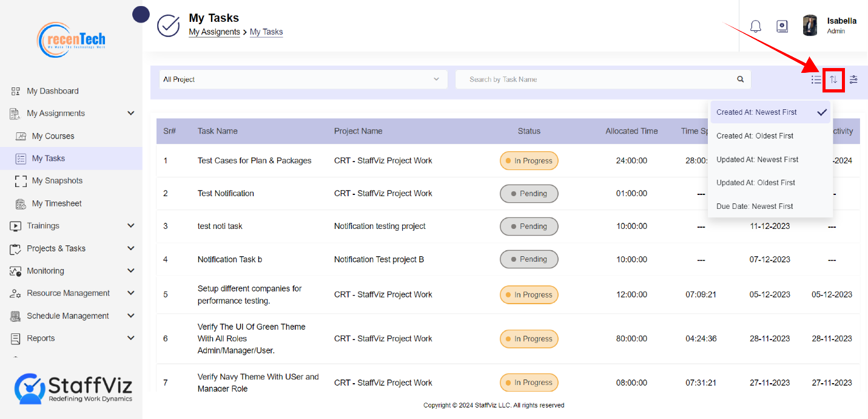This screenshot has height=419, width=868.
Task: Click Pending status for Test Notification
Action: (x=529, y=194)
